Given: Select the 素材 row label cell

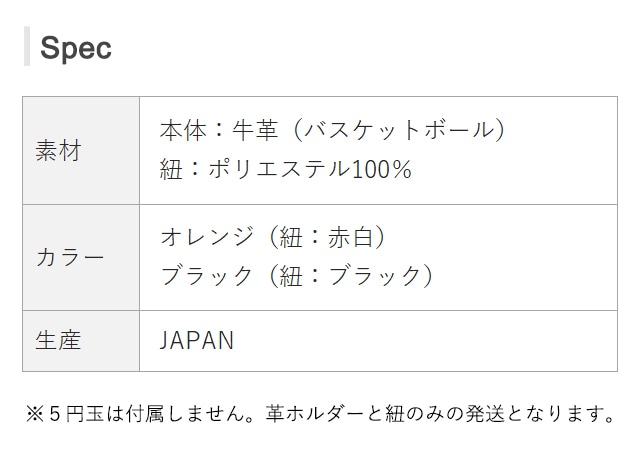Looking at the screenshot, I should [58, 151].
